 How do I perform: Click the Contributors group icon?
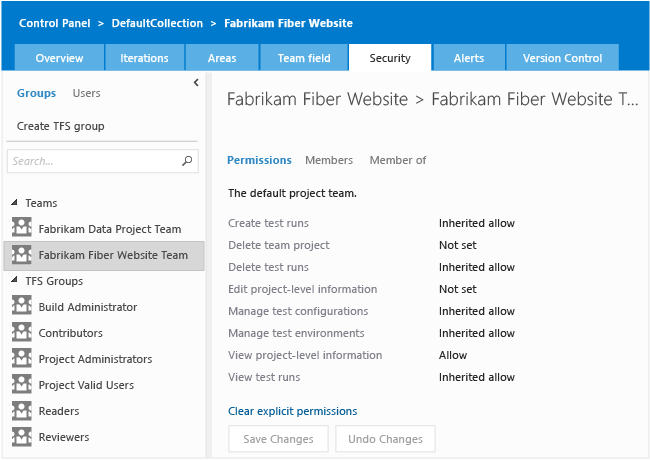point(22,332)
